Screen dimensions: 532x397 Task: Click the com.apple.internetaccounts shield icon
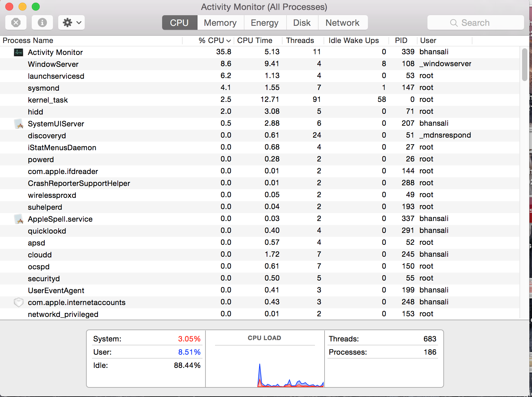19,302
